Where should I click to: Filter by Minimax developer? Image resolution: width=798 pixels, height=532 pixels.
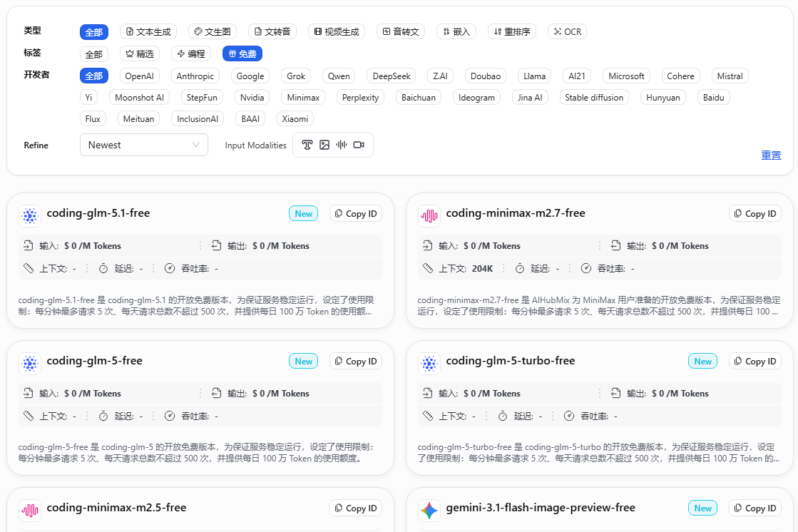click(x=303, y=97)
